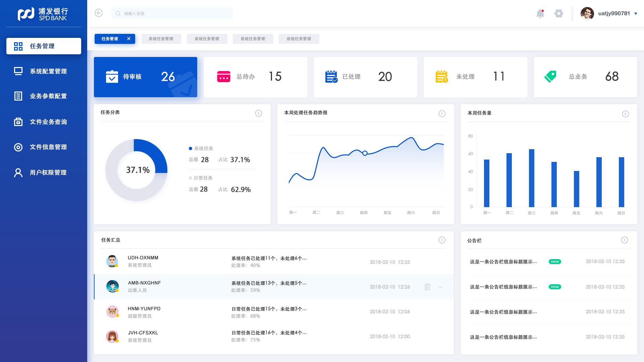Close the 任务管理 tab
The image size is (644, 362).
coord(129,39)
